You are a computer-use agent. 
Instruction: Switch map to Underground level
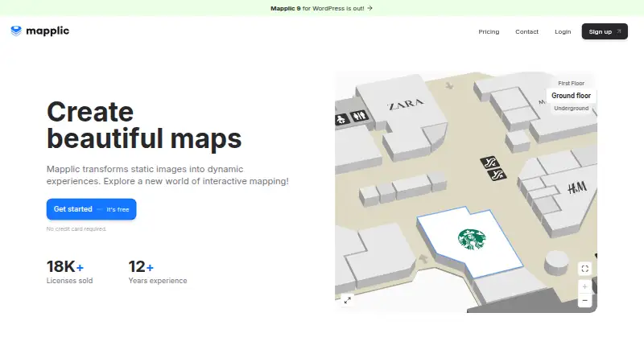(x=571, y=109)
